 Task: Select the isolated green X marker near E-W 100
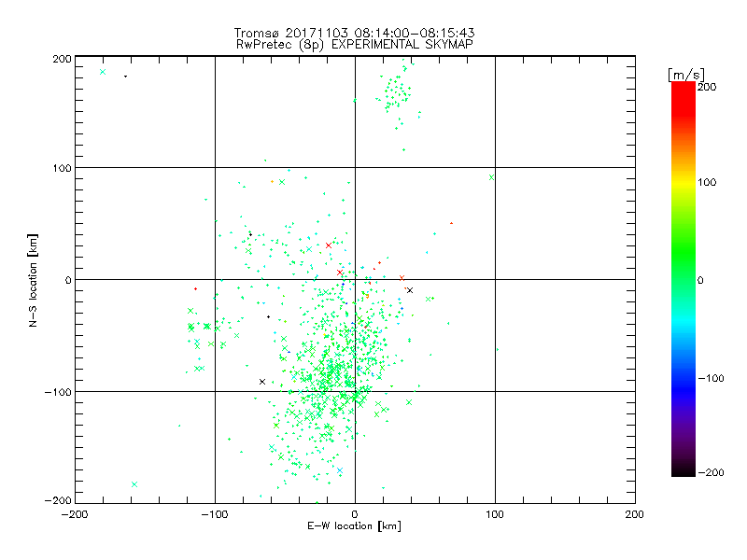[x=492, y=177]
